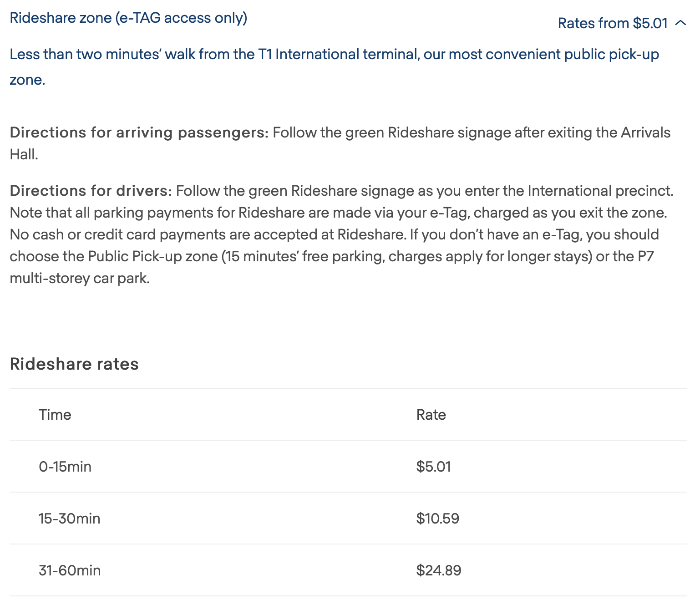Click the Rideshare zone (e-TAG access only) heading
Screen dimensions: 700x600
pos(128,18)
